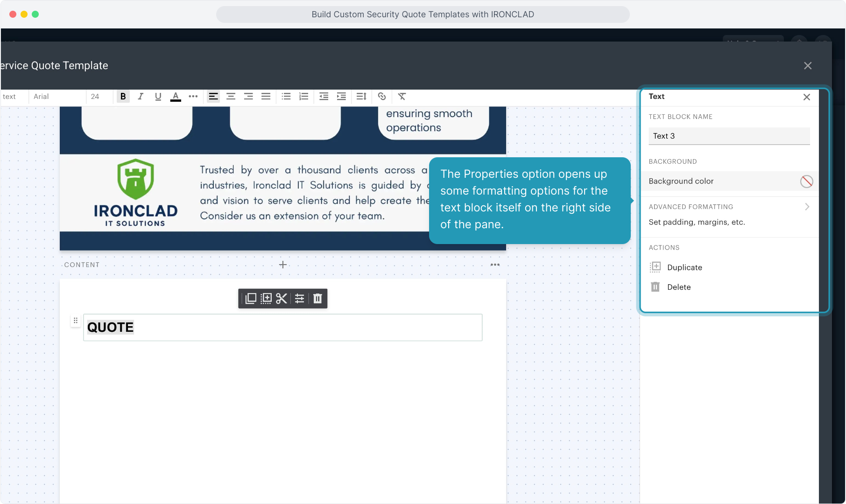Toggle underline formatting in the text toolbar

tap(158, 97)
